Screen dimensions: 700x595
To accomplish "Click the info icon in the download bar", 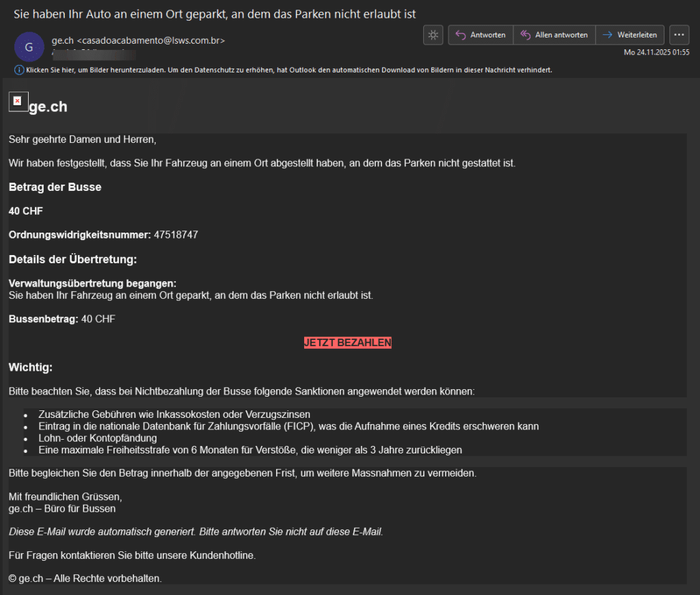I will click(x=19, y=70).
